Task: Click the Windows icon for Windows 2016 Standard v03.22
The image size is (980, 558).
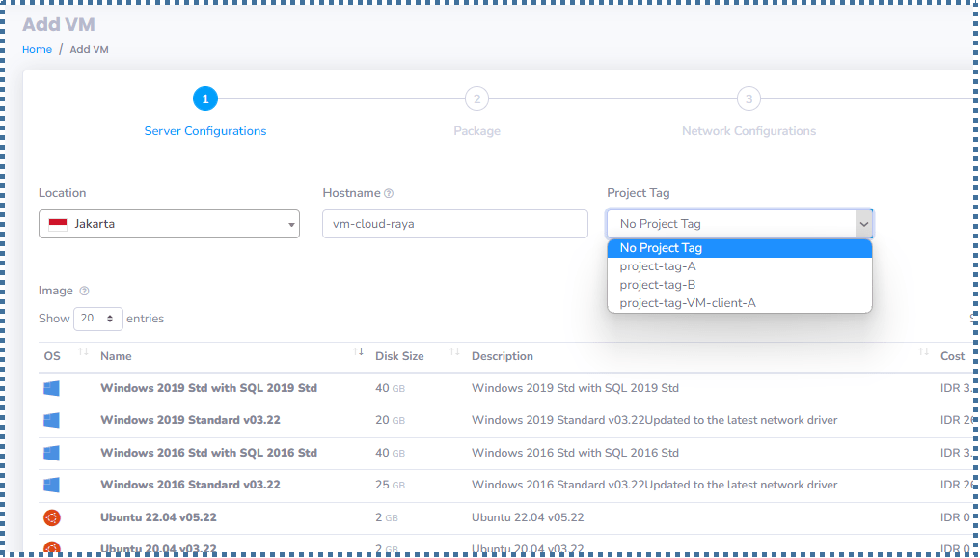Action: click(x=53, y=485)
